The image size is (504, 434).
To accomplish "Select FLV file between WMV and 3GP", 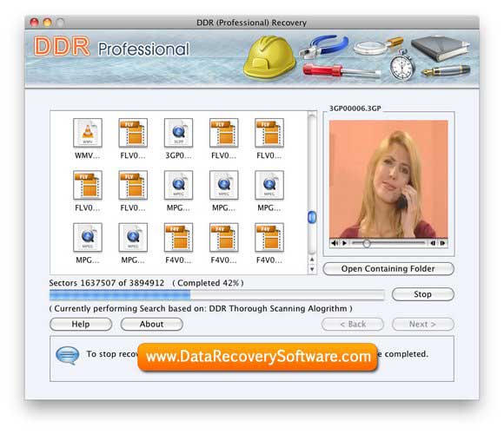I will tap(133, 133).
